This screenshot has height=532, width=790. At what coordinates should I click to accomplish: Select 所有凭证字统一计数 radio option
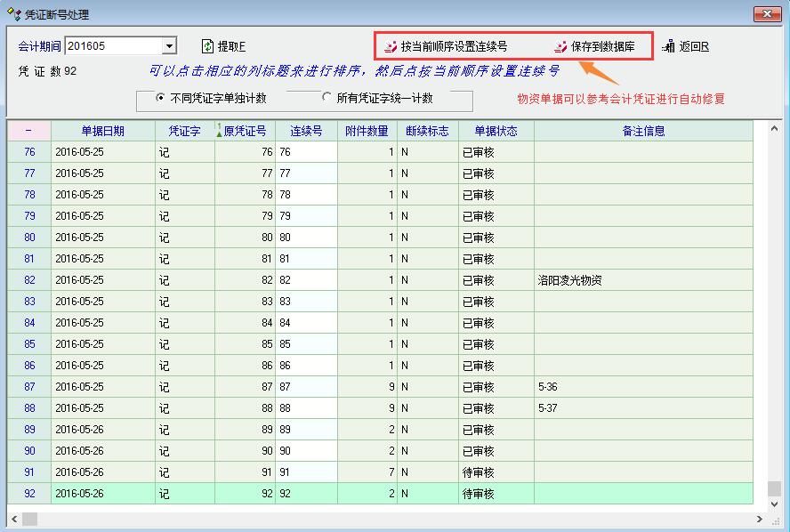tap(326, 98)
